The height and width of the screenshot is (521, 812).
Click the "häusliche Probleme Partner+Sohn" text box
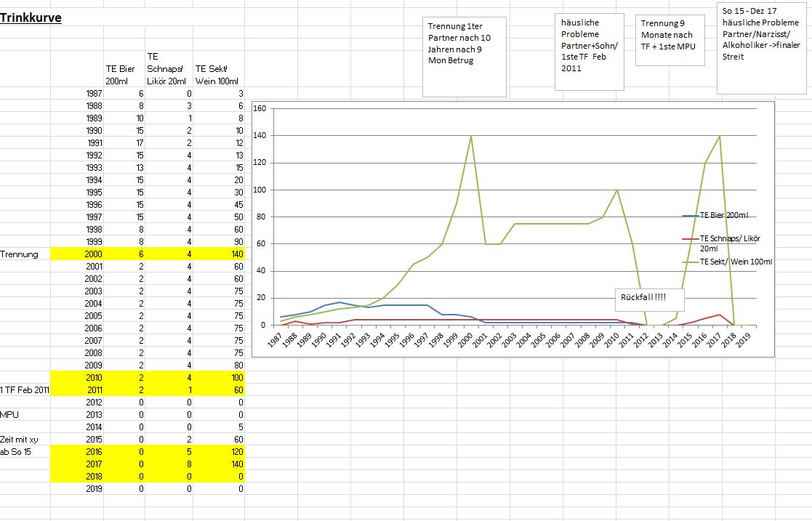pyautogui.click(x=589, y=51)
